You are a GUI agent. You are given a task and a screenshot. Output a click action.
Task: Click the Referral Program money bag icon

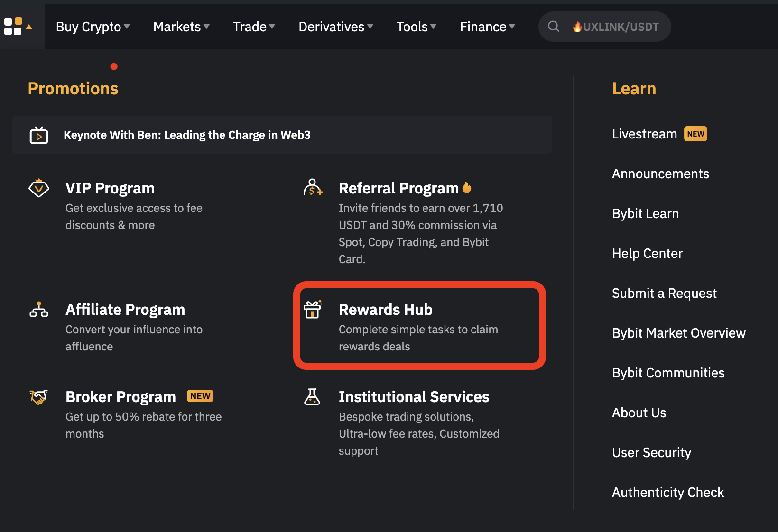tap(313, 188)
